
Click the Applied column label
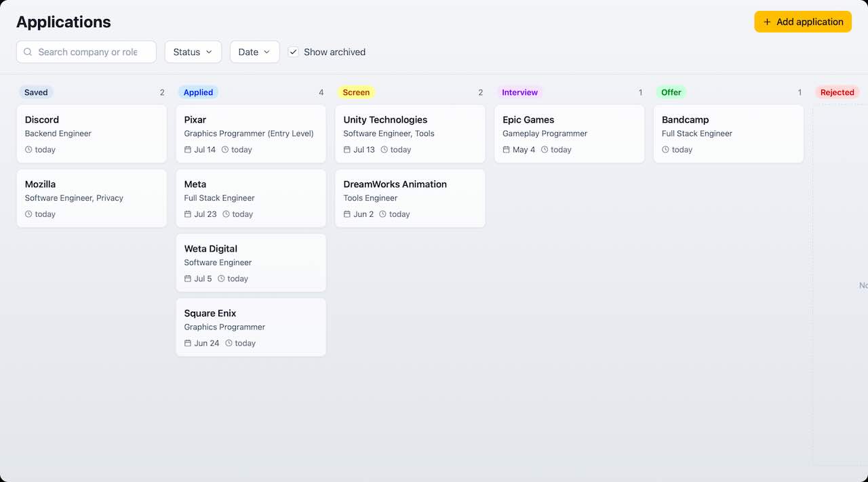[x=198, y=92]
